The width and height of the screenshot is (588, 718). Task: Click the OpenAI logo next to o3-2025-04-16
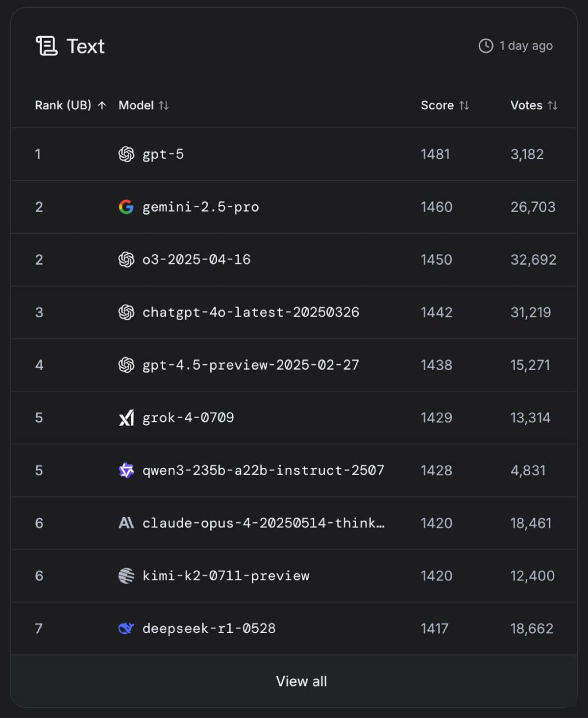[126, 260]
